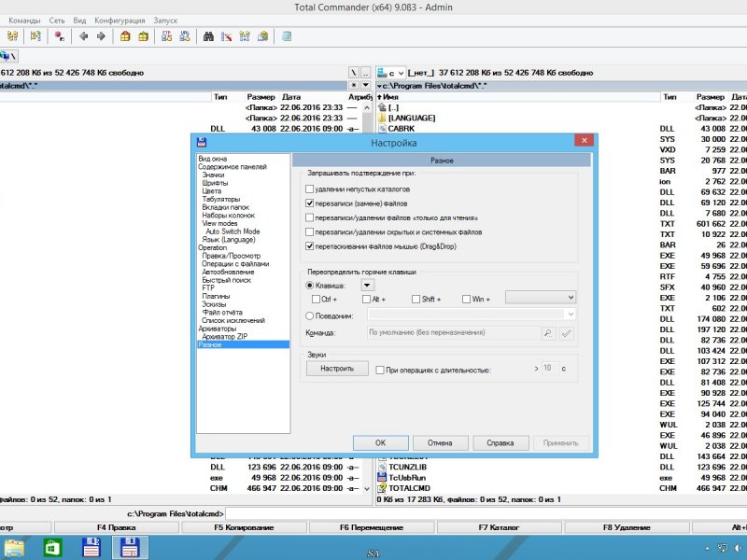The image size is (747, 560).
Task: Click the notepad icon in the toolbar
Action: [x=287, y=36]
